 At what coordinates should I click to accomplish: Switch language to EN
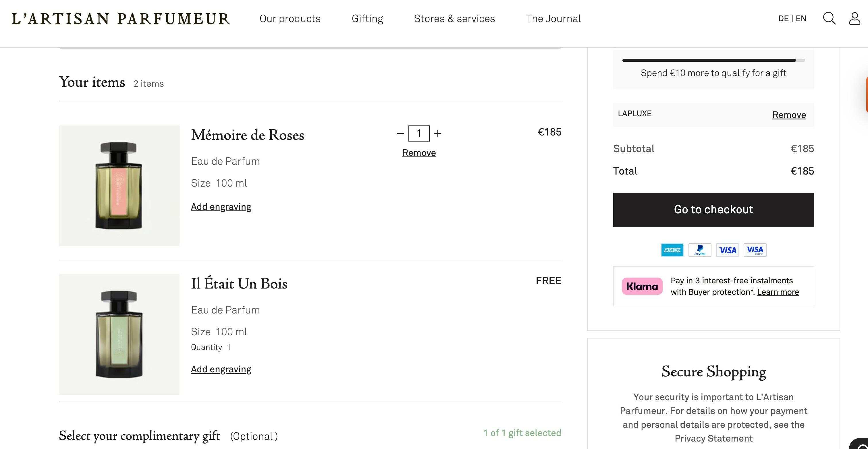(801, 19)
